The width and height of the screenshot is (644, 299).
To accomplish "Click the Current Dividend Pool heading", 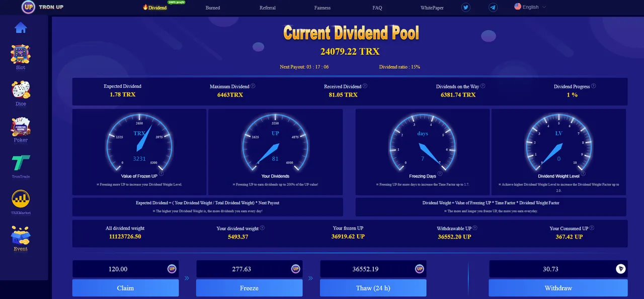I will (351, 33).
